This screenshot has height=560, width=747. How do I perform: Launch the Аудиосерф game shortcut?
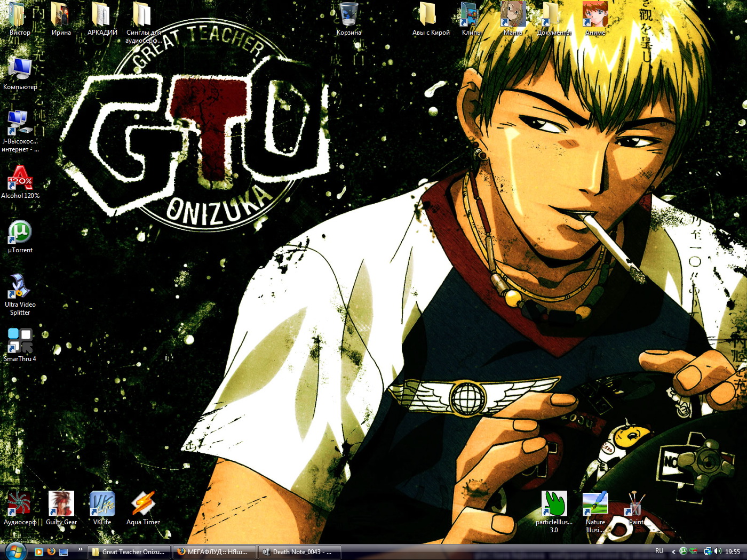20,508
